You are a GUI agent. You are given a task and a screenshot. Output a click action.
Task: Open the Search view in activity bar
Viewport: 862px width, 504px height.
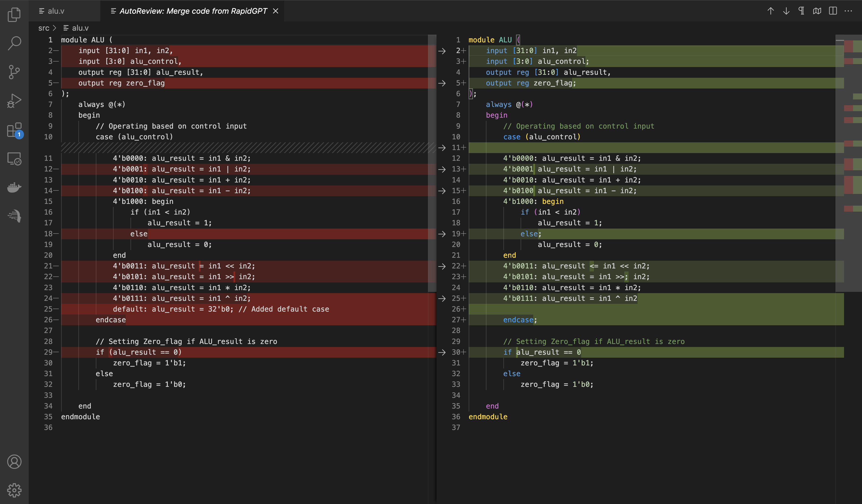pyautogui.click(x=14, y=43)
